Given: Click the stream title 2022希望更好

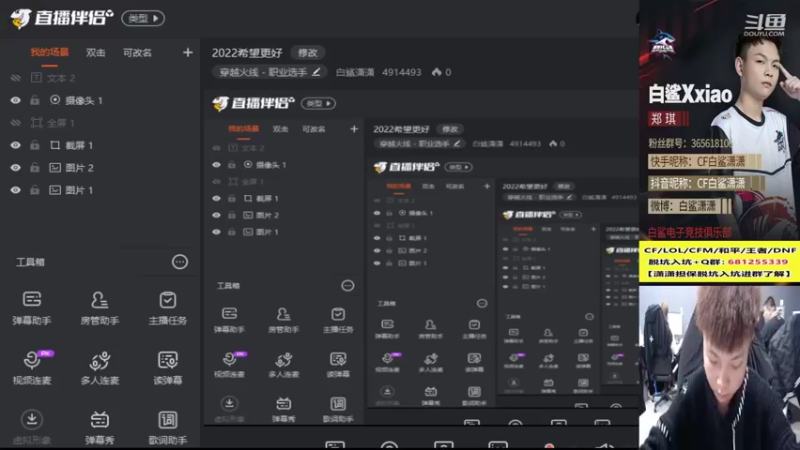Looking at the screenshot, I should point(247,53).
